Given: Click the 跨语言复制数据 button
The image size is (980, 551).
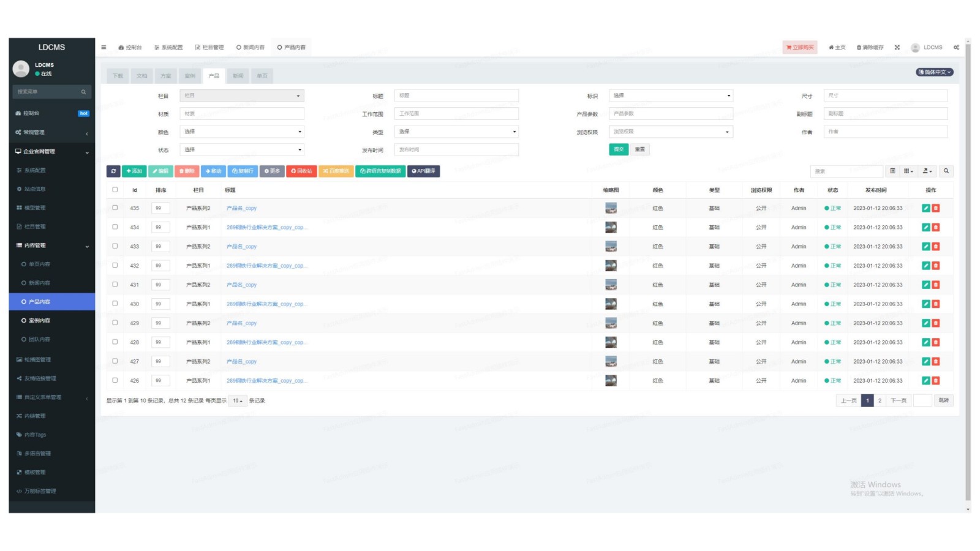Looking at the screenshot, I should point(380,171).
